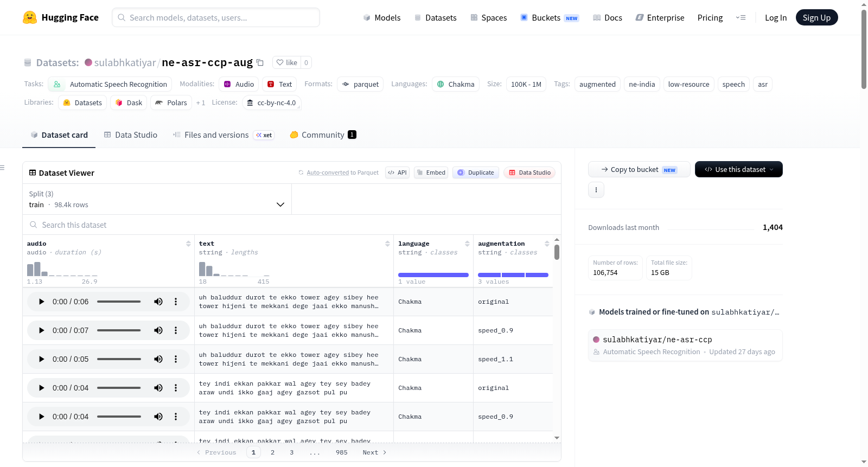This screenshot has height=467, width=868.
Task: Open options menu for 0:04 speed_0.9 audio
Action: pyautogui.click(x=176, y=417)
